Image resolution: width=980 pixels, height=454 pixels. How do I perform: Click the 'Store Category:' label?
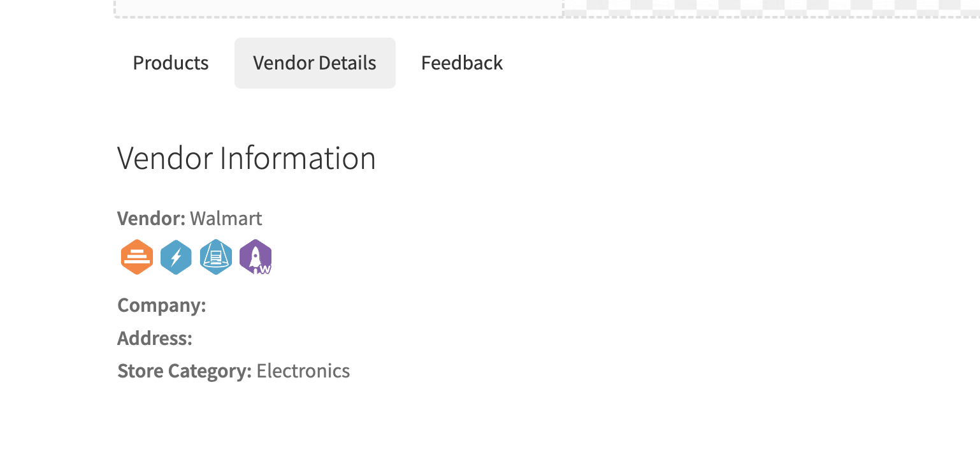(185, 370)
